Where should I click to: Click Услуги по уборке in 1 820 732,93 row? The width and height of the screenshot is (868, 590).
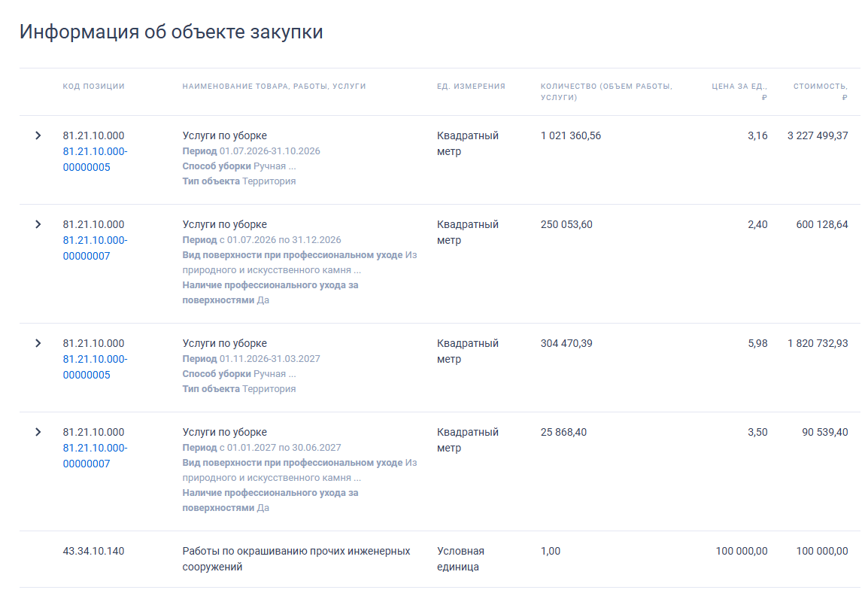pyautogui.click(x=225, y=343)
